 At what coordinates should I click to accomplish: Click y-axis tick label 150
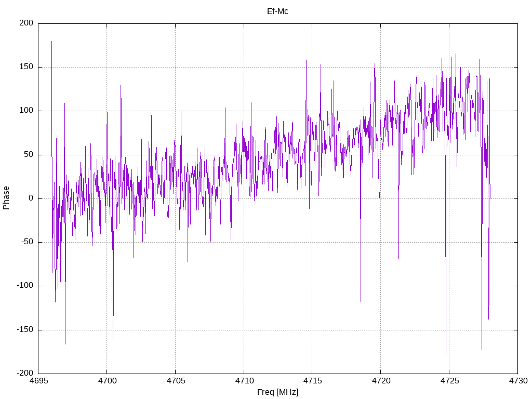click(26, 67)
